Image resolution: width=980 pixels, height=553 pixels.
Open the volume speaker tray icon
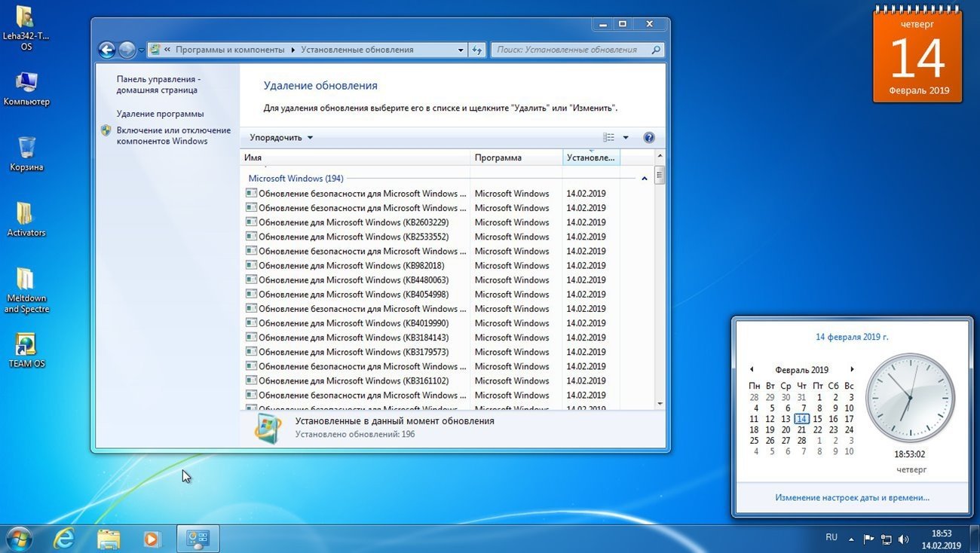904,539
